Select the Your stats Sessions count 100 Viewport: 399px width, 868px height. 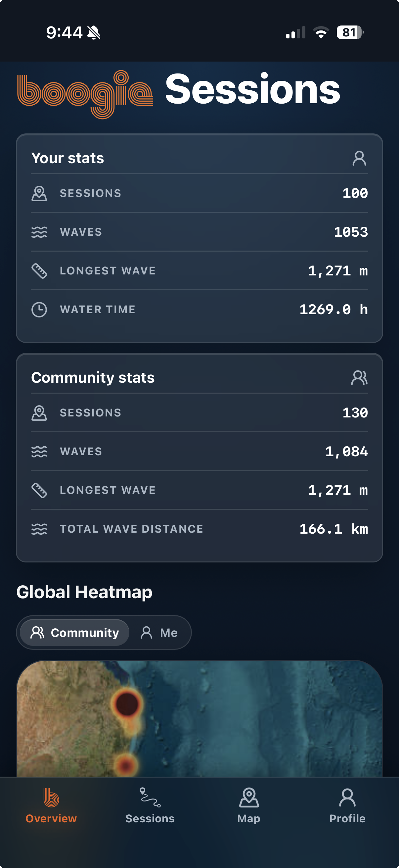355,193
